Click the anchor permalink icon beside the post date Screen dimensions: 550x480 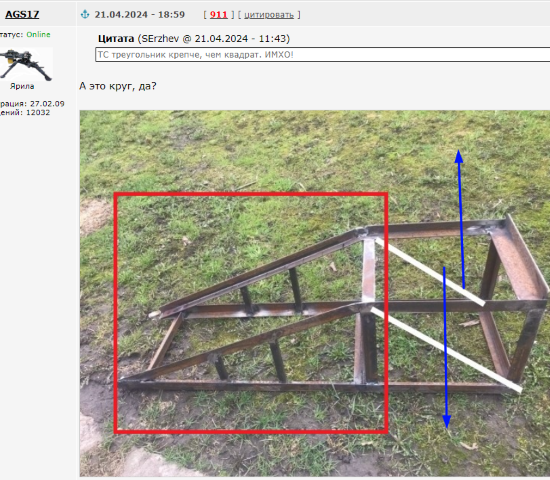click(x=85, y=14)
